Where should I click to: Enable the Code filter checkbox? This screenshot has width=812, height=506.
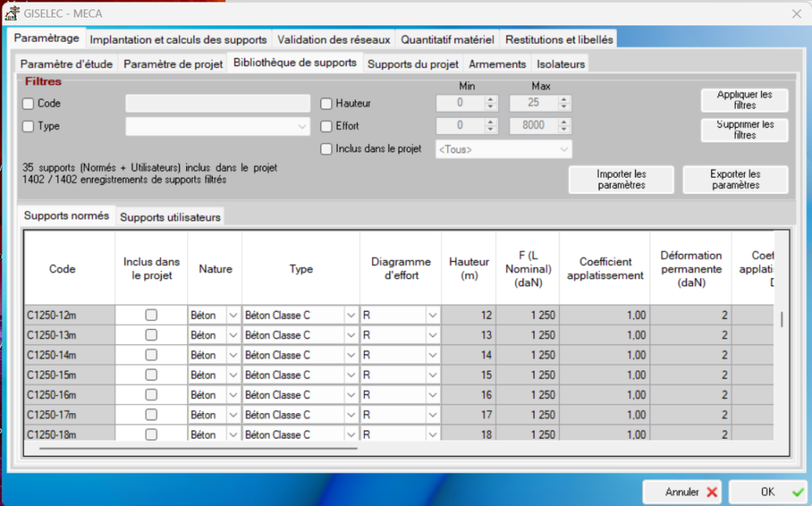[x=29, y=103]
